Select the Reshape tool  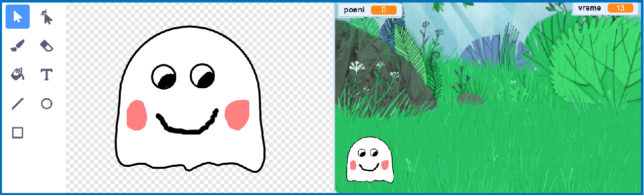(x=46, y=17)
